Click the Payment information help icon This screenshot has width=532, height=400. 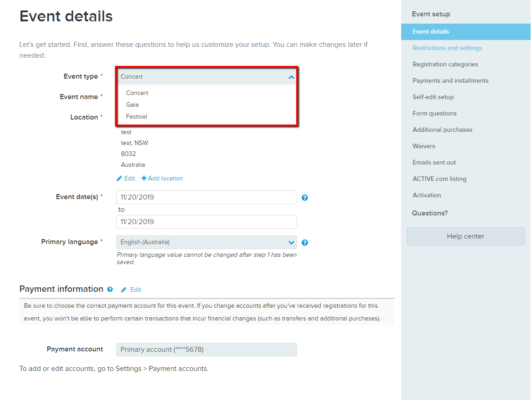pyautogui.click(x=110, y=289)
